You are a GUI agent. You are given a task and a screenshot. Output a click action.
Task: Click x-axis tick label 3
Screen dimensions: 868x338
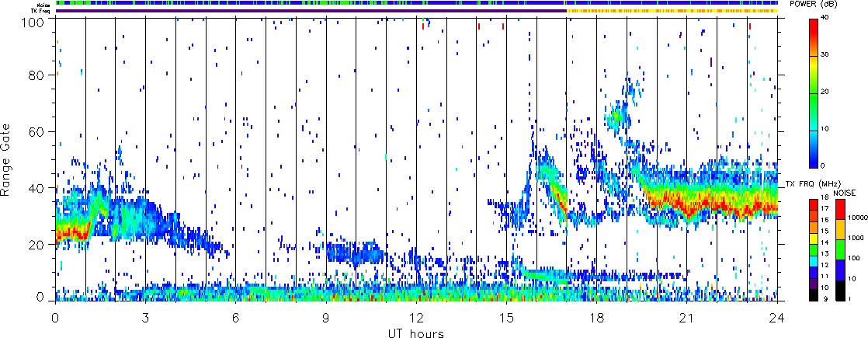coord(146,318)
